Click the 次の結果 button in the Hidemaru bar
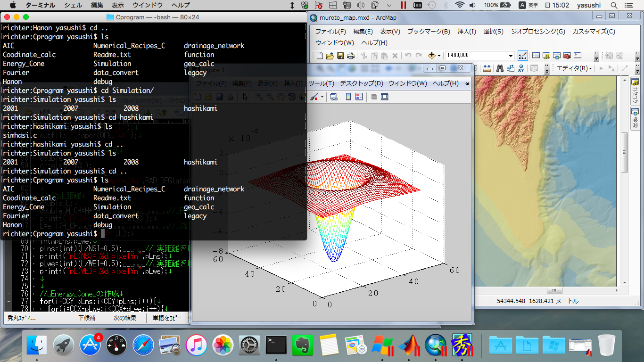Screen dimensions: 644x362 (124, 318)
